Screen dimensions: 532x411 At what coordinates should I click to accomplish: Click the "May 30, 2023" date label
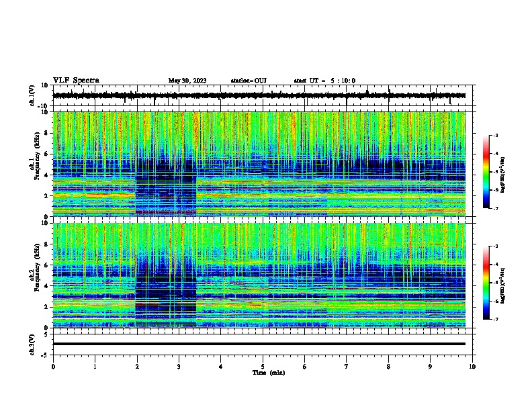(187, 81)
